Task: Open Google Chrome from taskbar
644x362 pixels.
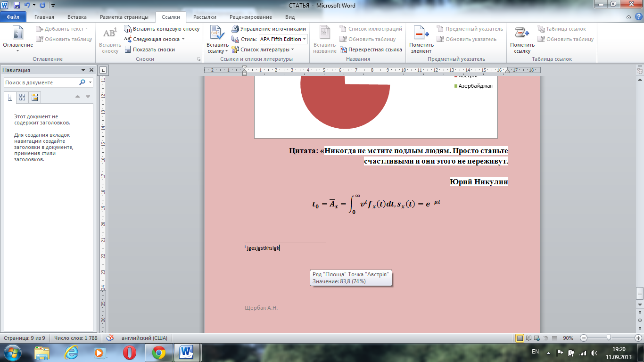Action: tap(158, 352)
